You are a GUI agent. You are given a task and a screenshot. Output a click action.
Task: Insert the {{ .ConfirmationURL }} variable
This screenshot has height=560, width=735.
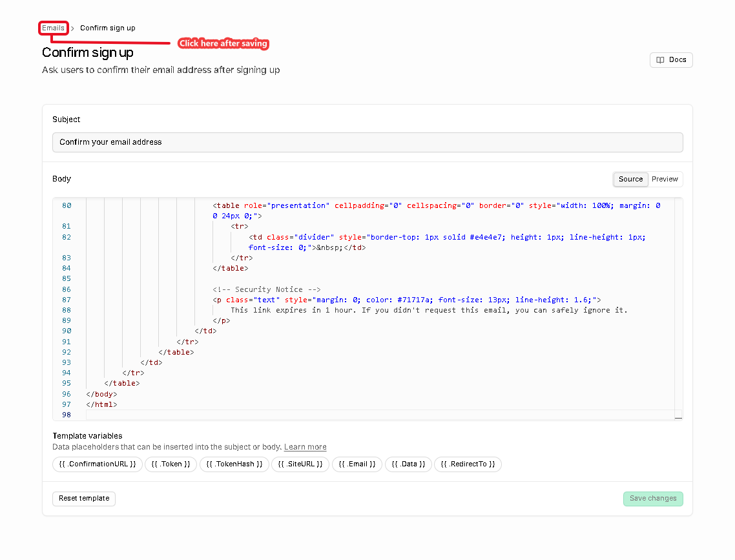click(98, 464)
